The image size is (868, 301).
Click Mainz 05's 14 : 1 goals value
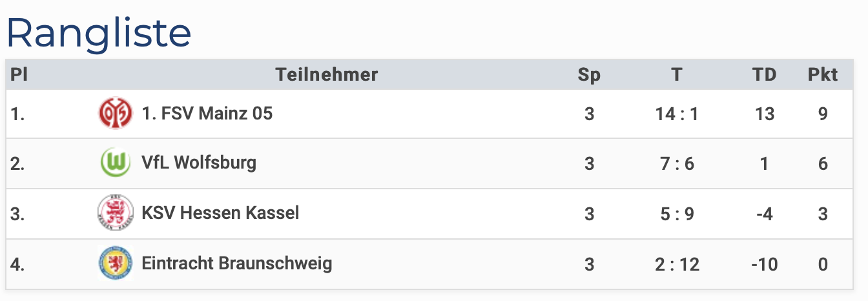coord(676,114)
